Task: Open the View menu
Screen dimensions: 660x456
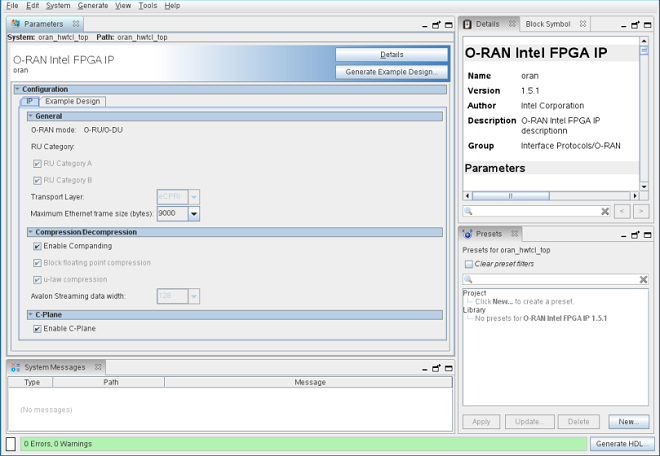Action: pos(123,5)
